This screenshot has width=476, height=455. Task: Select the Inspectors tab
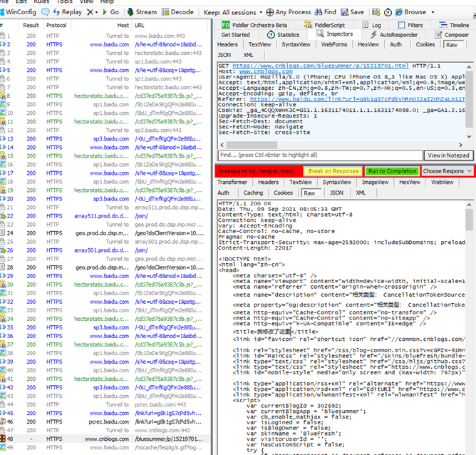[x=334, y=34]
